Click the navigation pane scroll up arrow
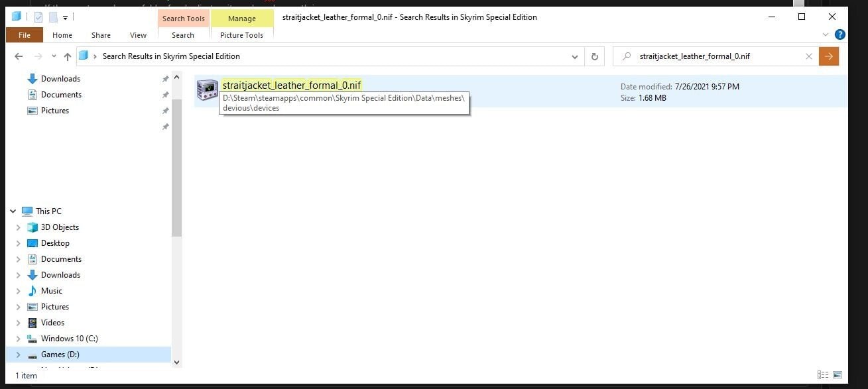Screen dimensions: 868x389 176,77
